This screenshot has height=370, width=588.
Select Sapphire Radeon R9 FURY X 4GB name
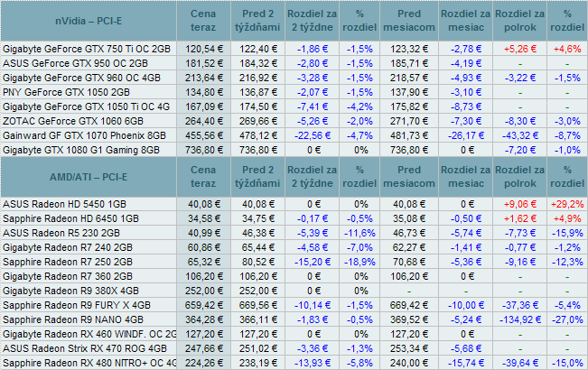tap(77, 305)
